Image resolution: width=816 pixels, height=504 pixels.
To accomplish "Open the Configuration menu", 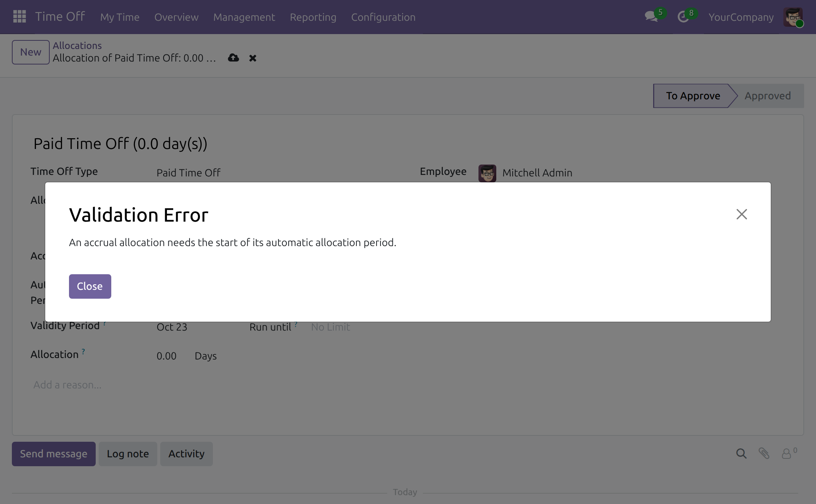I will click(383, 17).
